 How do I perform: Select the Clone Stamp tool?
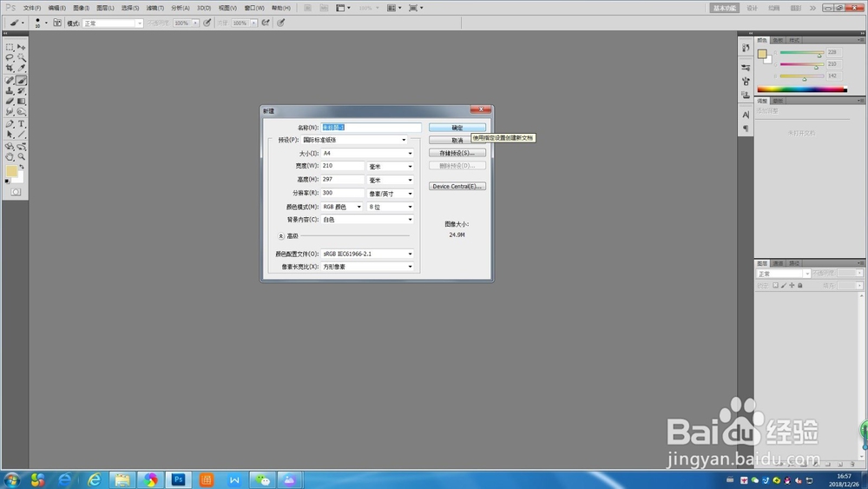point(10,91)
